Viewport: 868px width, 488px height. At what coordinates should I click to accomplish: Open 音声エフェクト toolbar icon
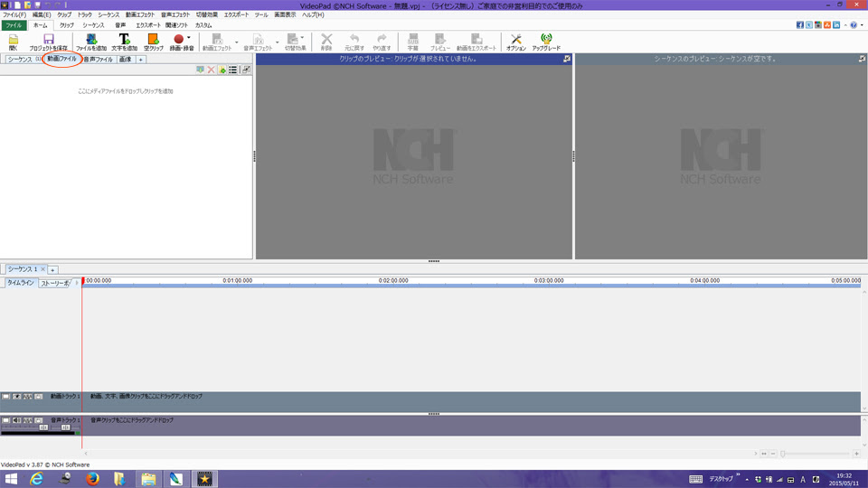(258, 42)
